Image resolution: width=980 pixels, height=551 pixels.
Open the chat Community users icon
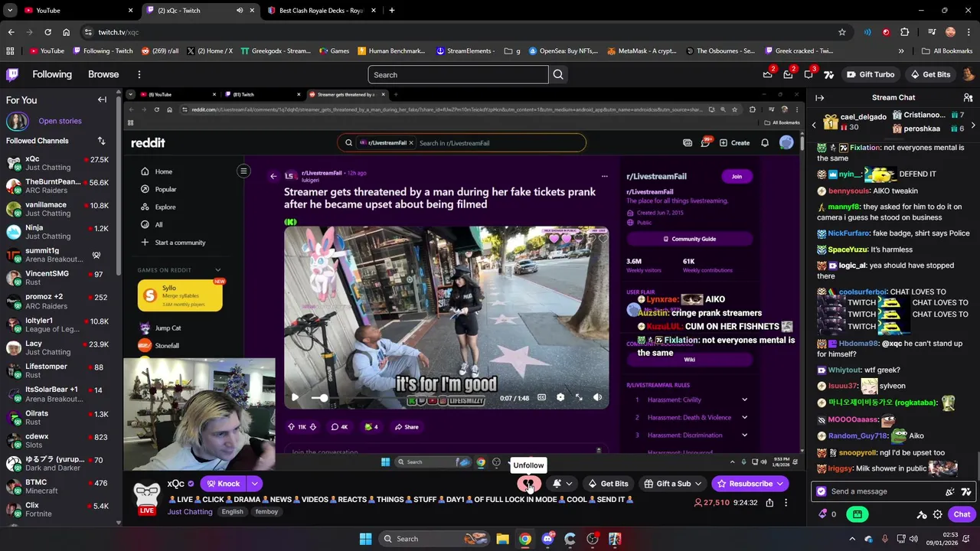(x=968, y=98)
